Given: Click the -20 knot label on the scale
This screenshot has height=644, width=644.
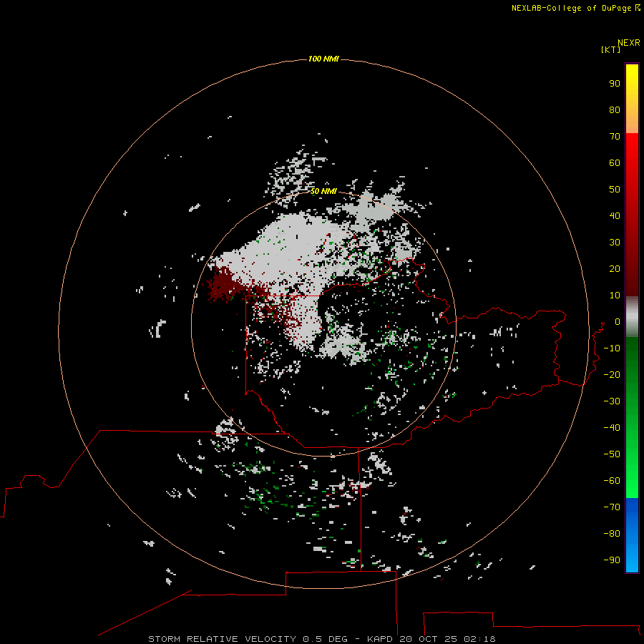Looking at the screenshot, I should pos(612,374).
